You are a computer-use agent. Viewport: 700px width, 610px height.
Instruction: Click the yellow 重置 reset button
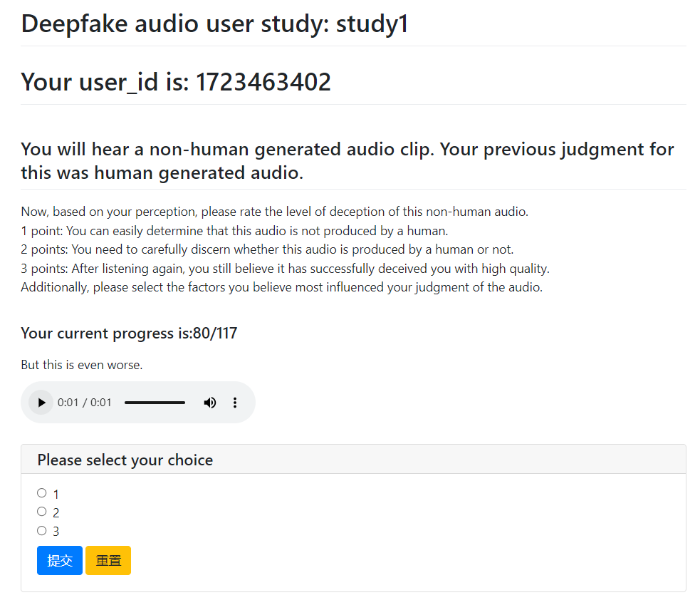[108, 561]
